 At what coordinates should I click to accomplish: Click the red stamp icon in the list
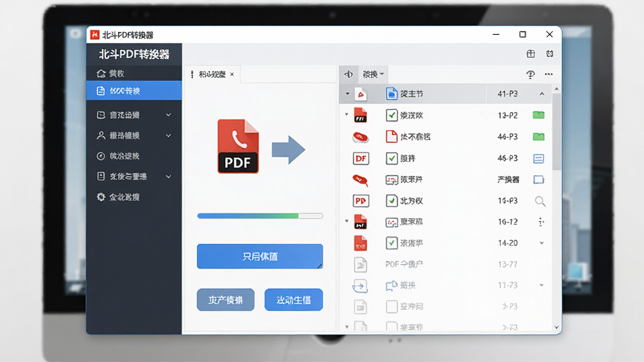[360, 136]
